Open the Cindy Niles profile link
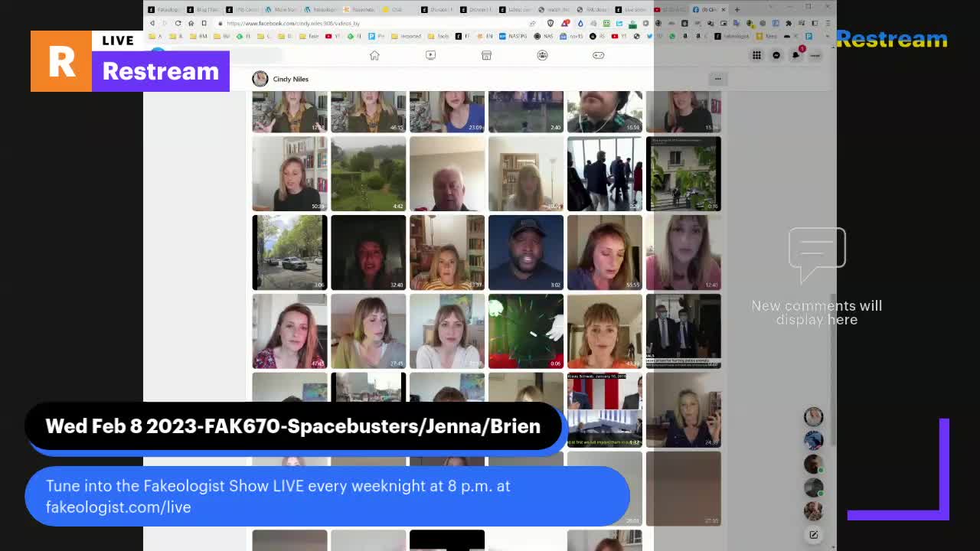This screenshot has width=980, height=551. pyautogui.click(x=291, y=79)
